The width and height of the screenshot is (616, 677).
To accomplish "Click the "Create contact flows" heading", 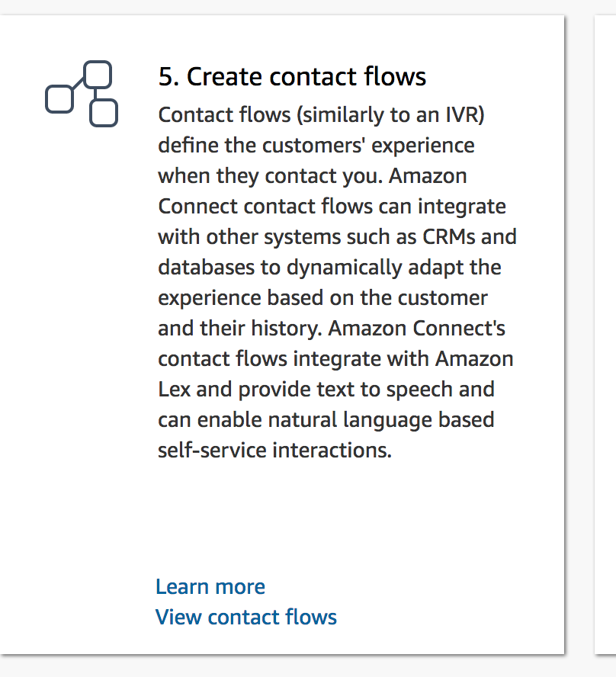I will pos(306,77).
